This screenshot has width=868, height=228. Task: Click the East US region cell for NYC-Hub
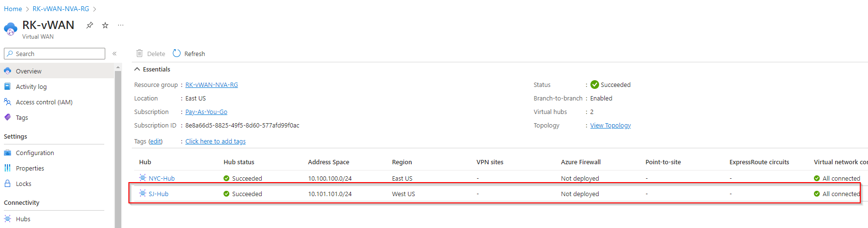(402, 178)
